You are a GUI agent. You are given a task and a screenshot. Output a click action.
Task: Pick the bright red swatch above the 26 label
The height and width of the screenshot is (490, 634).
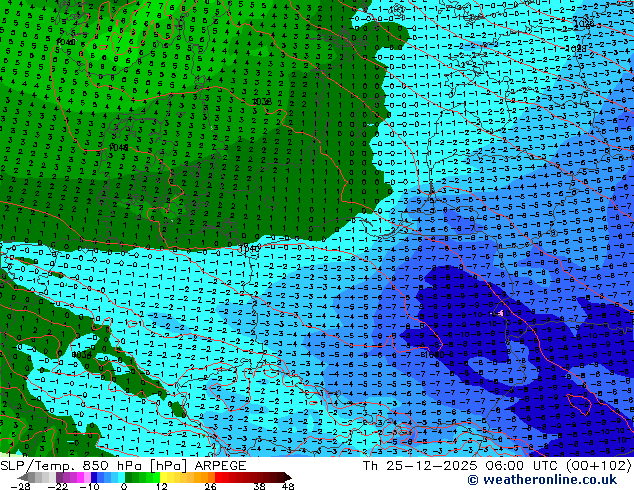click(218, 477)
